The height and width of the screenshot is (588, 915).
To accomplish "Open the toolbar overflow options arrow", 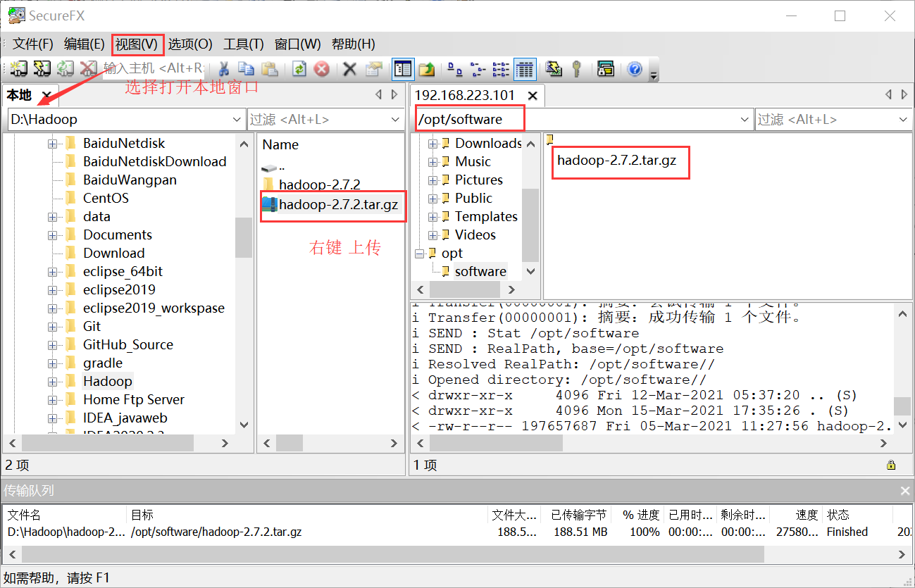I will (654, 74).
